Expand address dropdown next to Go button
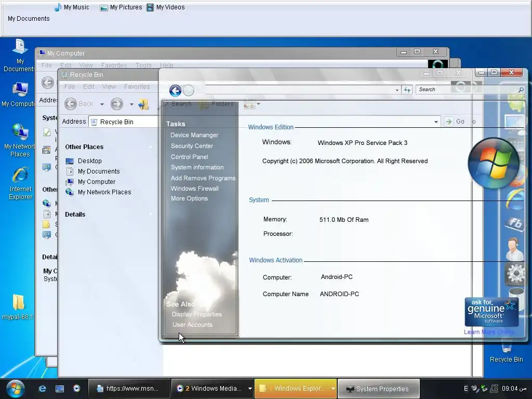The image size is (532, 399). [x=436, y=122]
